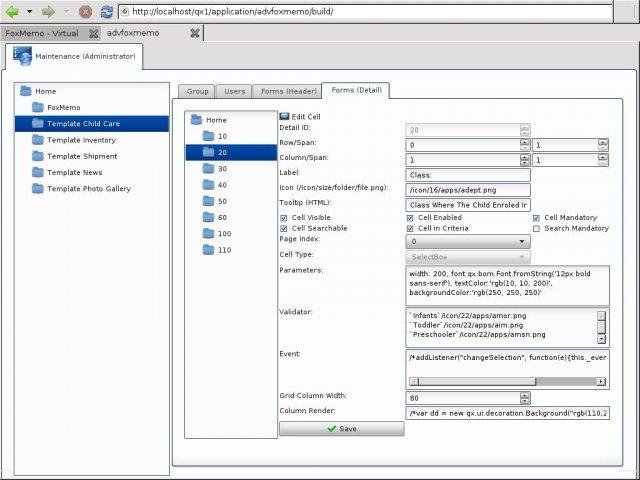Click the folder icon for detail 30
This screenshot has width=640, height=480.
pos(209,169)
